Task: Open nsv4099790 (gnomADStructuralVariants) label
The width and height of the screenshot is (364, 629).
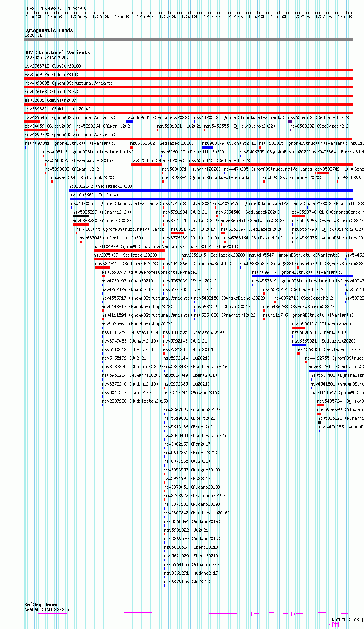Action: [70, 135]
